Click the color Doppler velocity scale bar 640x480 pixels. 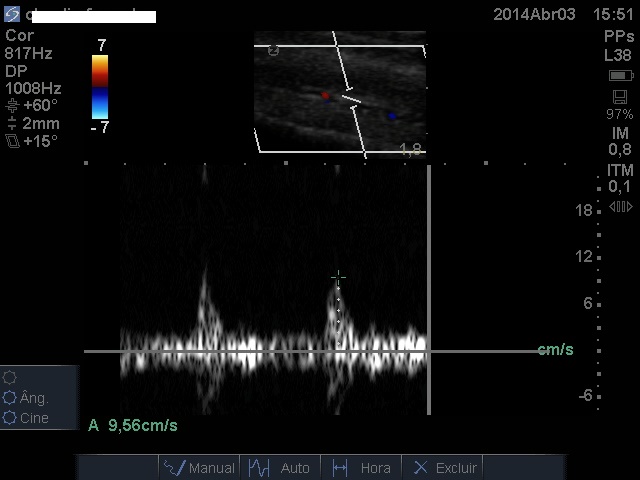tap(100, 86)
